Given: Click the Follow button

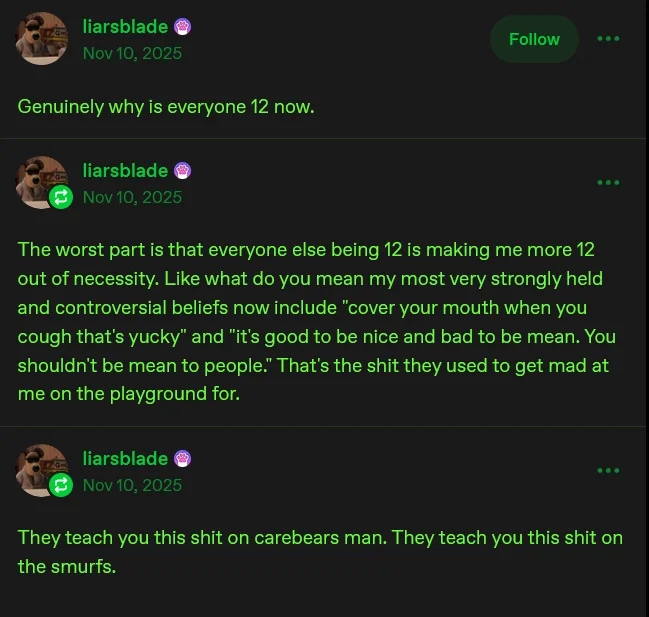Looking at the screenshot, I should (534, 39).
